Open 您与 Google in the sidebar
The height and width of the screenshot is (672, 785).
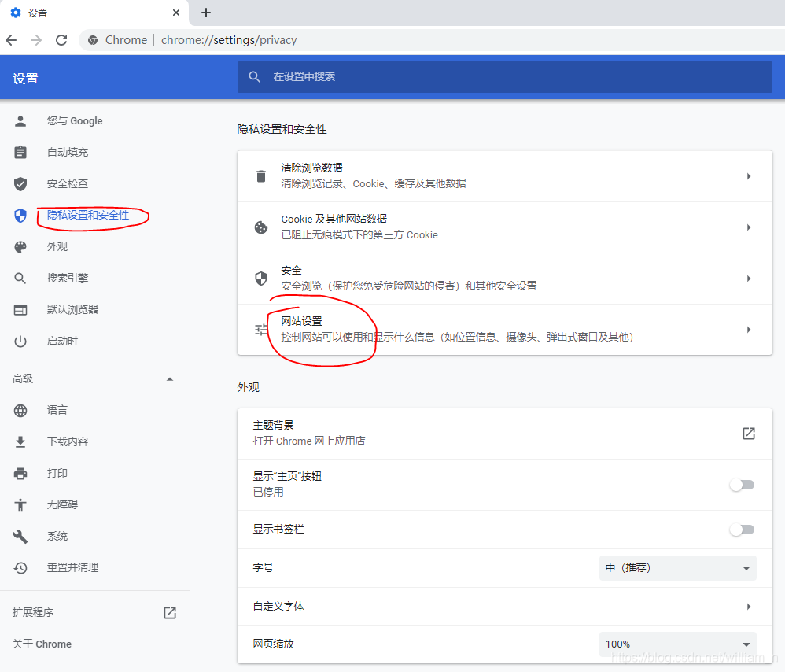click(x=75, y=120)
